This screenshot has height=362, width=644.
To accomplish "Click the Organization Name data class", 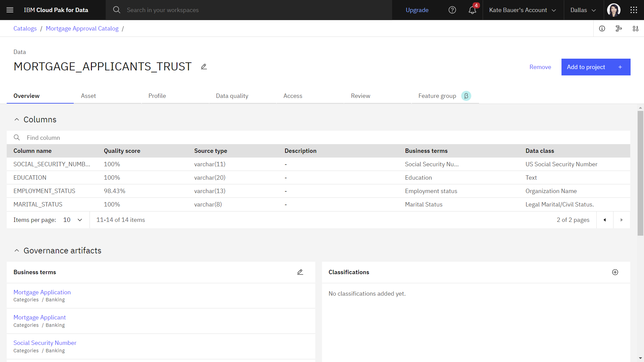I will pos(551,191).
